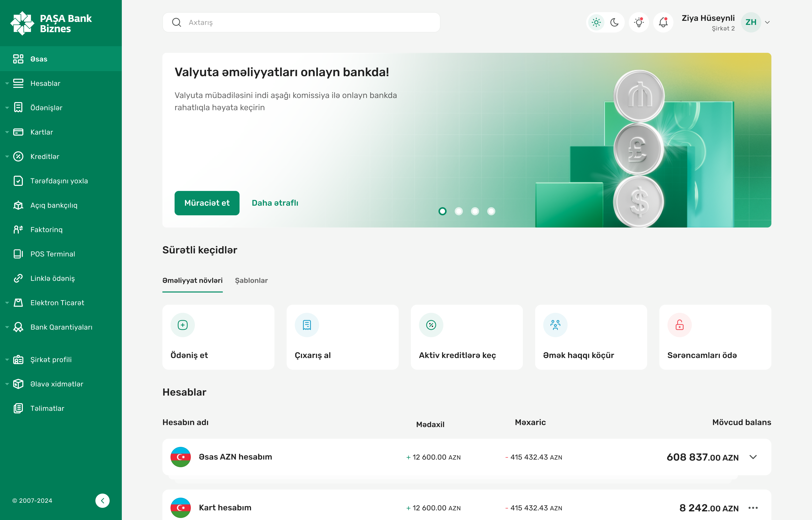Click the Əmək haqqı köçür people icon
The width and height of the screenshot is (812, 520).
tap(555, 325)
